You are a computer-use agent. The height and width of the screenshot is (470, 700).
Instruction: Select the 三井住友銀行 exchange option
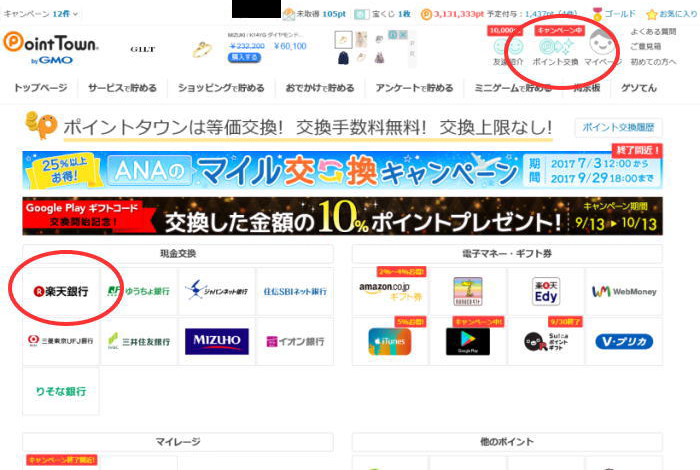[x=139, y=341]
